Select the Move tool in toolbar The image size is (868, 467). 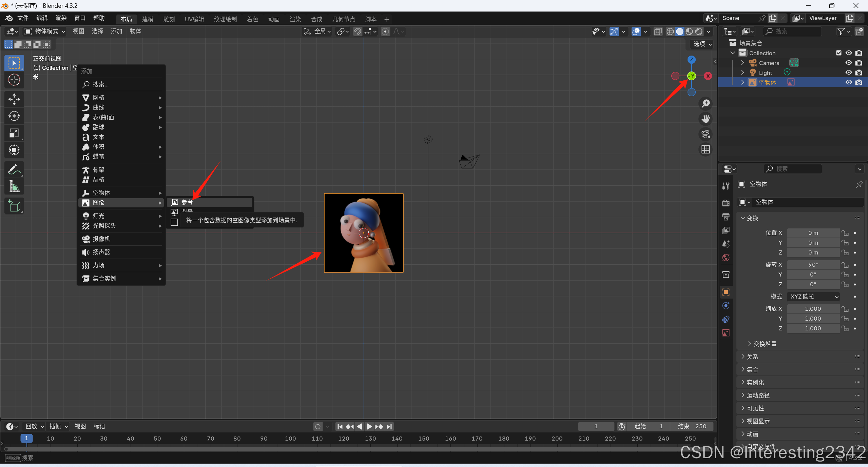14,99
